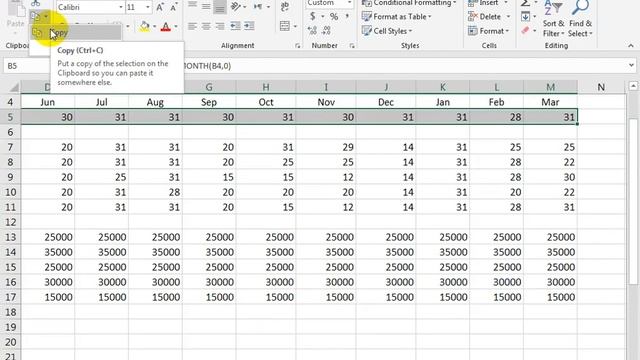Collapse the ribbon with the chevron

click(631, 46)
